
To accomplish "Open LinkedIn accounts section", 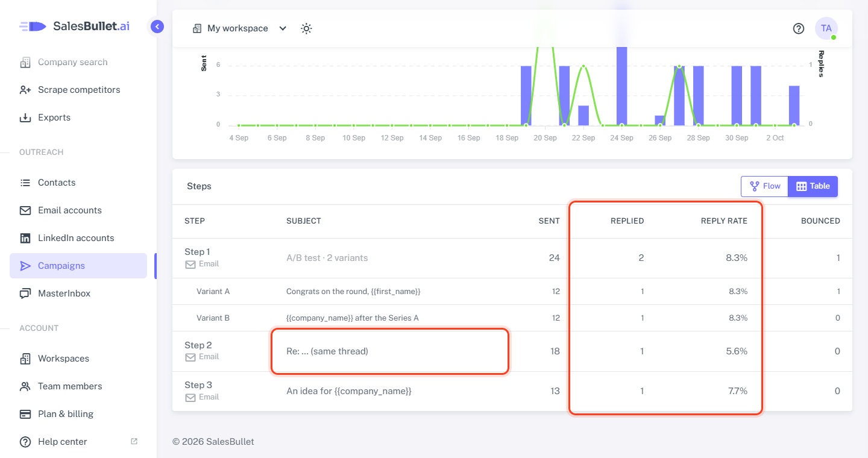I will [x=78, y=238].
